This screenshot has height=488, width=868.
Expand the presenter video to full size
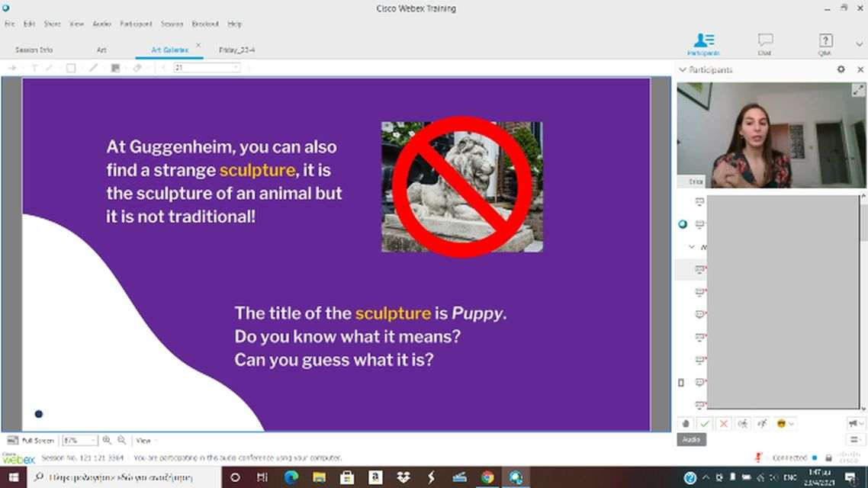[x=858, y=90]
